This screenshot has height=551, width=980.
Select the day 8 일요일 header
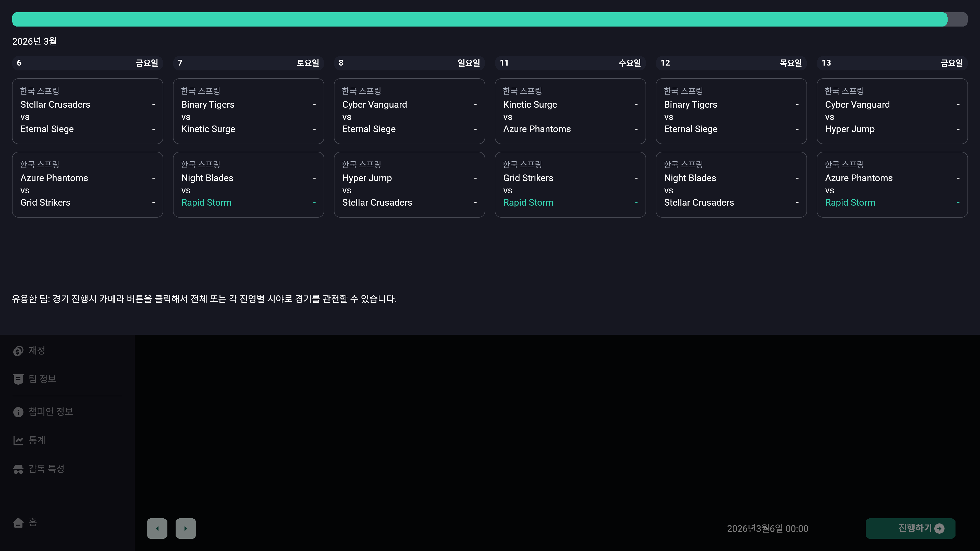pyautogui.click(x=409, y=63)
